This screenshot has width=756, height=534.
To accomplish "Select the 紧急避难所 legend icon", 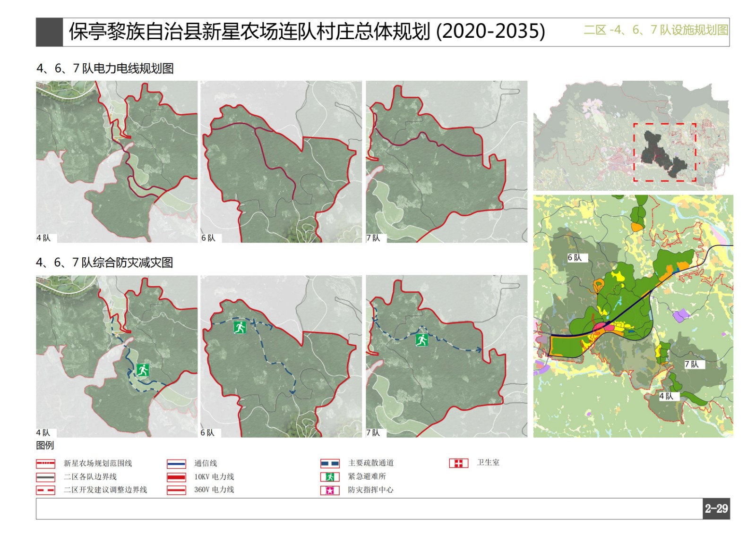I will [x=330, y=477].
